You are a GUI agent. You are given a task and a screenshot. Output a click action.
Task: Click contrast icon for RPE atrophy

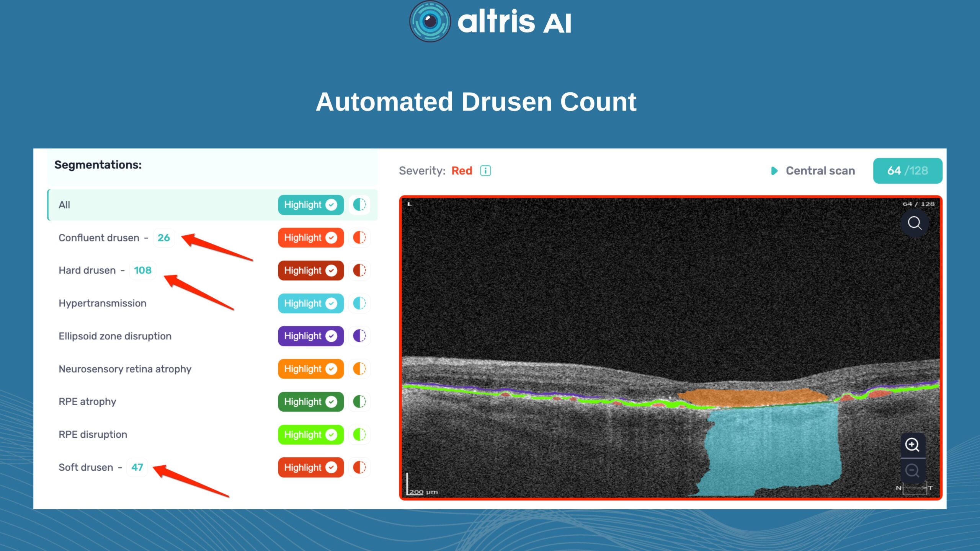359,402
